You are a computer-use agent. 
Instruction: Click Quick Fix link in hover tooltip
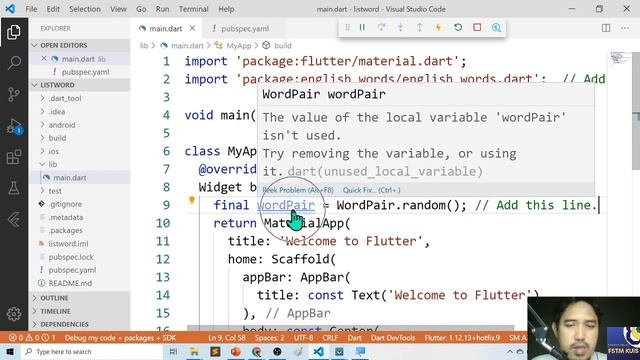point(371,190)
